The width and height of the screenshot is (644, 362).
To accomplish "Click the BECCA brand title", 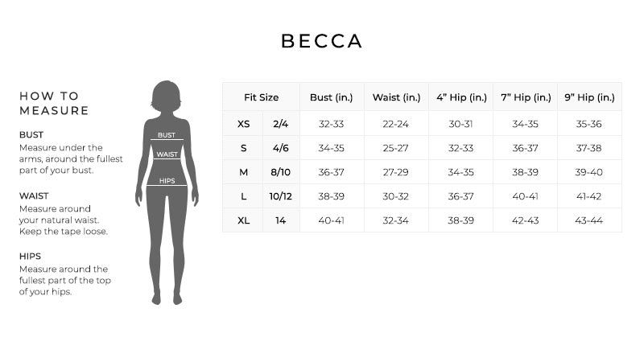I will (321, 41).
